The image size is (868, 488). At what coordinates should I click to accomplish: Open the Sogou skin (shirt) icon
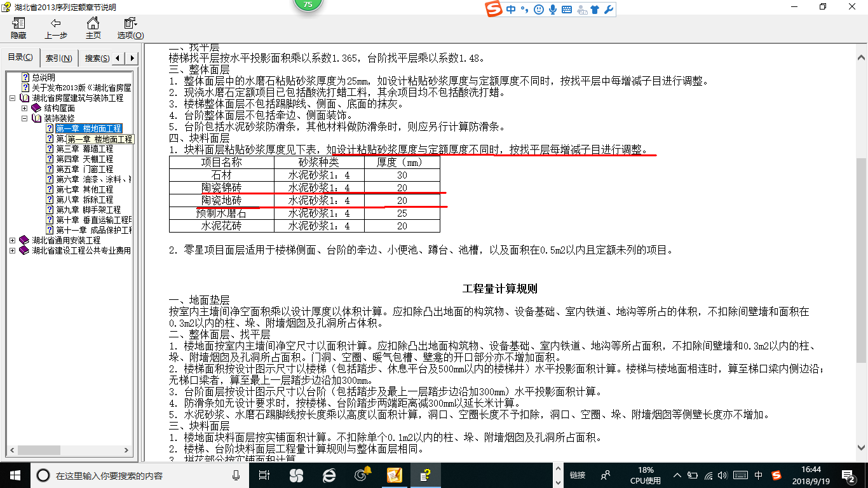(x=595, y=10)
